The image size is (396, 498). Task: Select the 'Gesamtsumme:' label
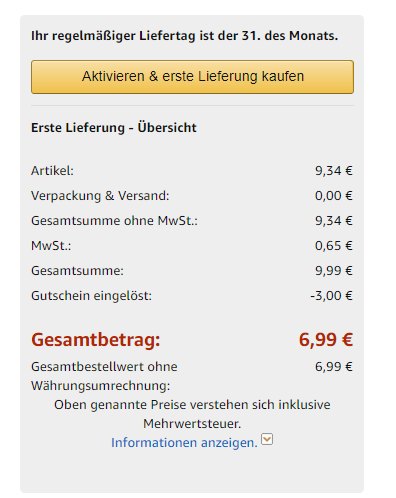point(77,271)
